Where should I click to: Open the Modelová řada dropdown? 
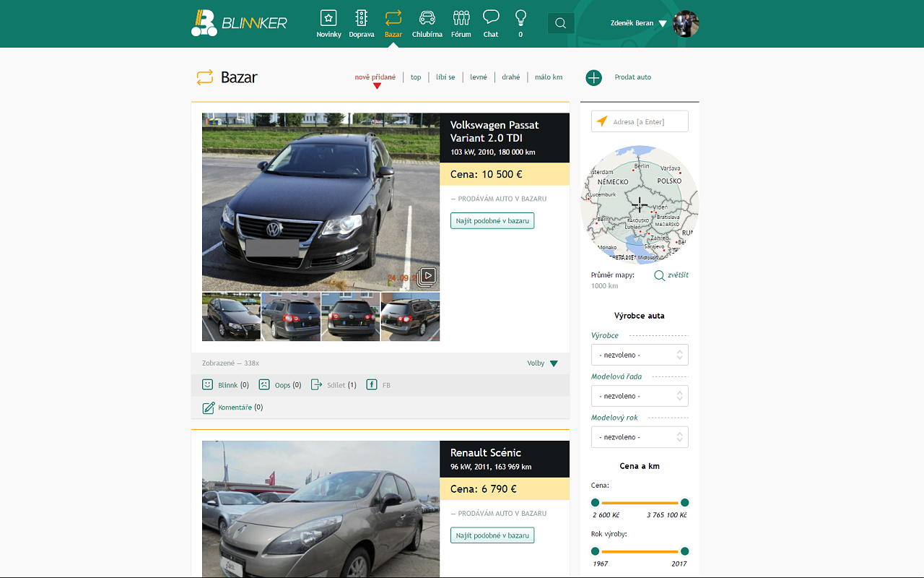click(640, 396)
